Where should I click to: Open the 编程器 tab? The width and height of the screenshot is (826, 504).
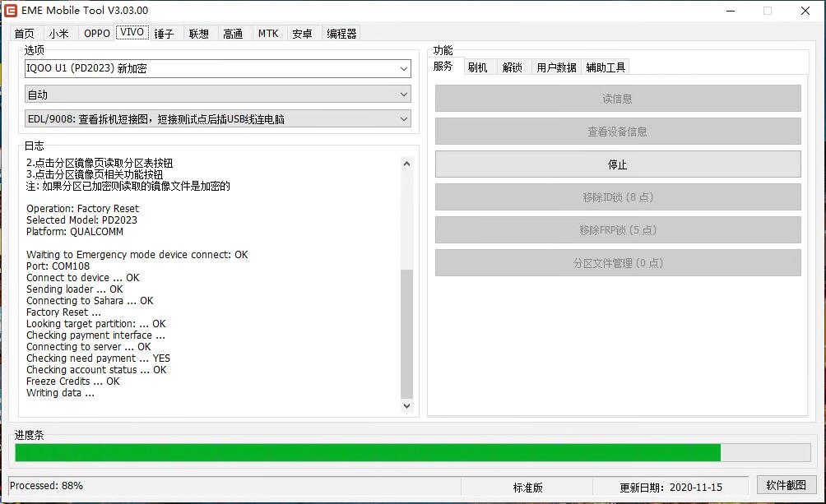(x=342, y=34)
